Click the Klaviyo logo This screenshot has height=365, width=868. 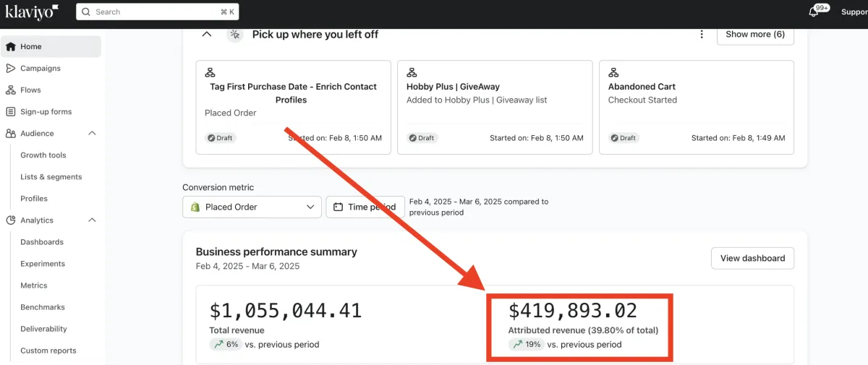pos(32,12)
